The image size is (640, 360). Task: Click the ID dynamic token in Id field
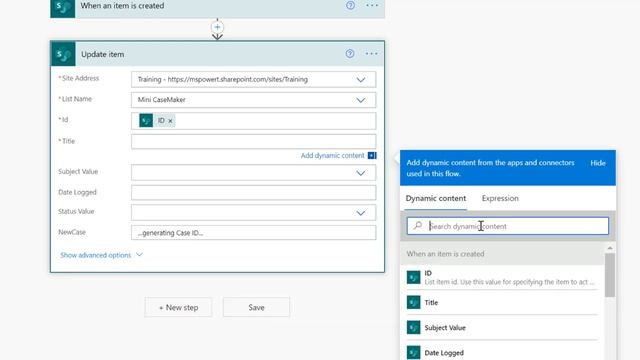tap(157, 120)
